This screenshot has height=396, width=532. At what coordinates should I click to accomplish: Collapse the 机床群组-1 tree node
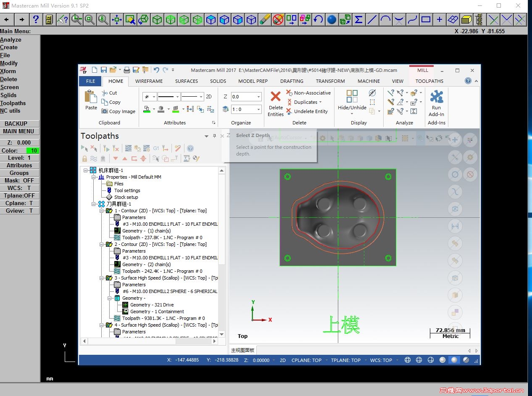point(86,170)
